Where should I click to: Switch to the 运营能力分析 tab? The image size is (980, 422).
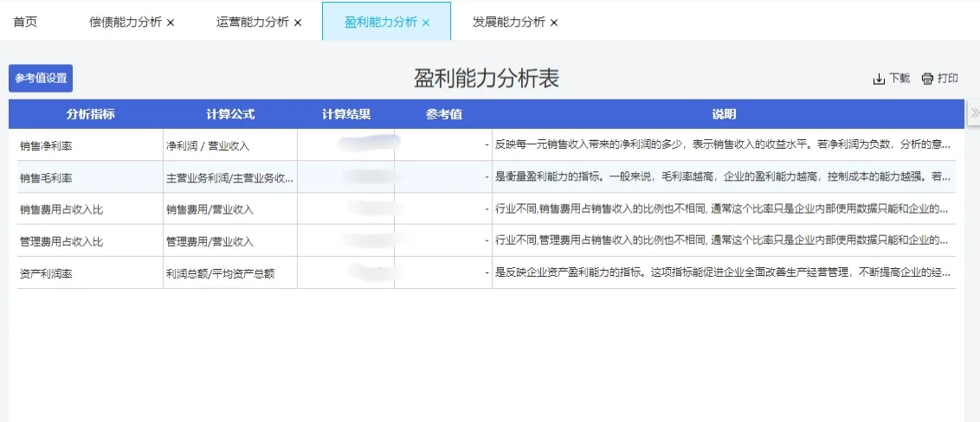point(253,22)
